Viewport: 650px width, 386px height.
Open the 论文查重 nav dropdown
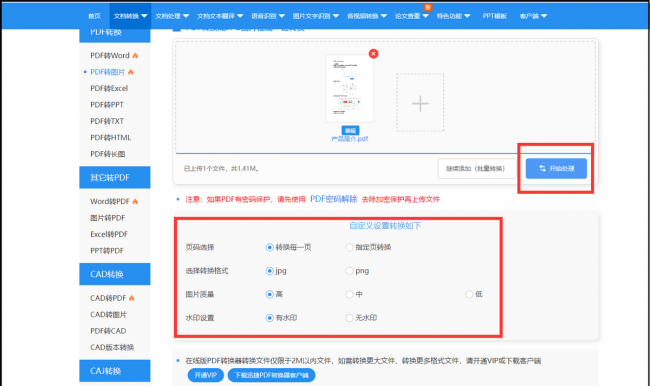(411, 16)
